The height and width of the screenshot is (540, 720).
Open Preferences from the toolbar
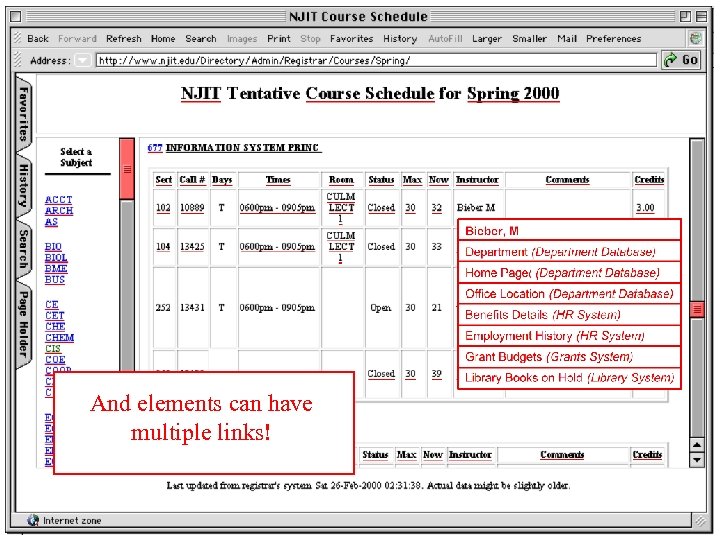(x=613, y=39)
